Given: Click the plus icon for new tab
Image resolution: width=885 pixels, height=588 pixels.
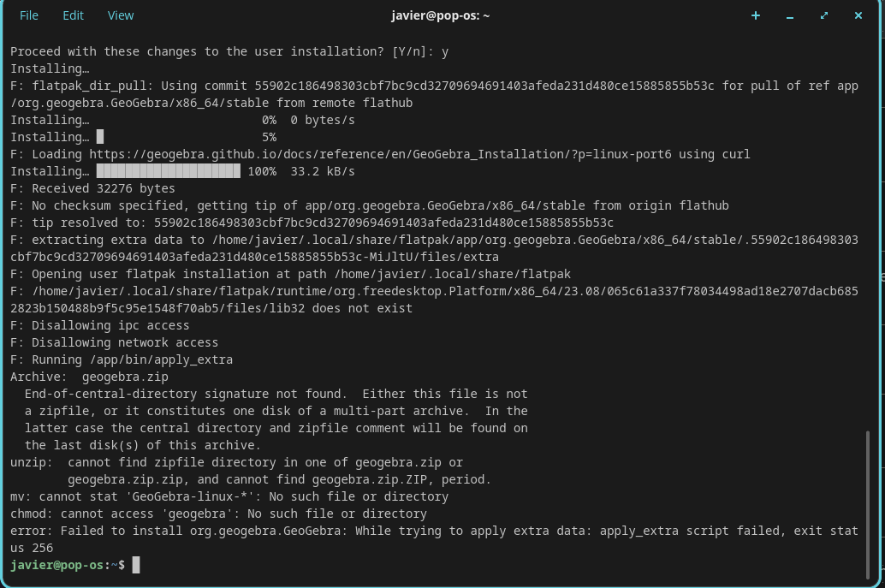Looking at the screenshot, I should (x=756, y=15).
